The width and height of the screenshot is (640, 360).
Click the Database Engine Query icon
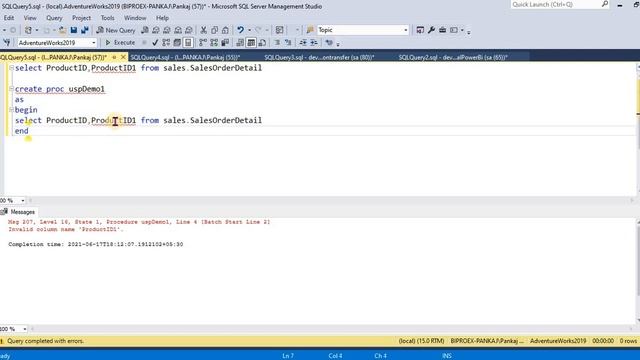click(x=145, y=30)
